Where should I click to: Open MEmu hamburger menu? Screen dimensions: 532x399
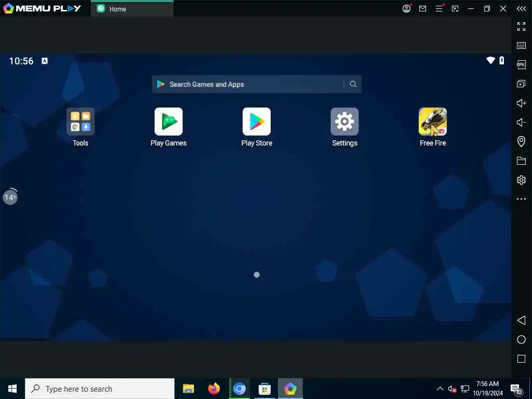click(x=439, y=9)
